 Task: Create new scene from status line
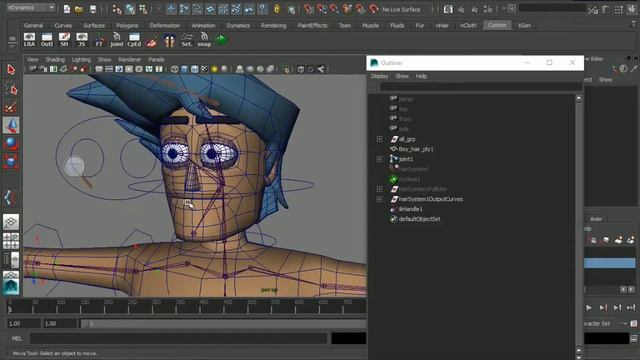point(67,9)
